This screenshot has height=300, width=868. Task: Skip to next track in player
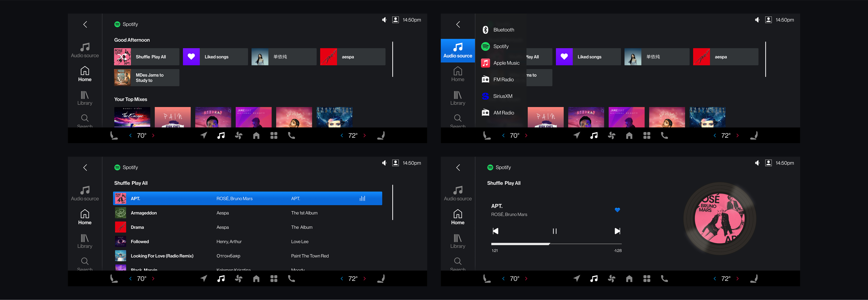coord(617,231)
